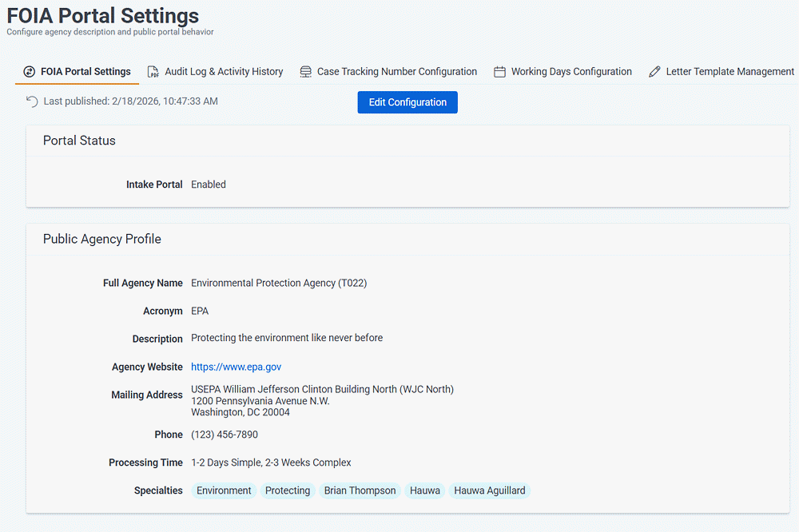Click the Public Agency Profile section header
Viewport: 799px width, 532px height.
[101, 238]
